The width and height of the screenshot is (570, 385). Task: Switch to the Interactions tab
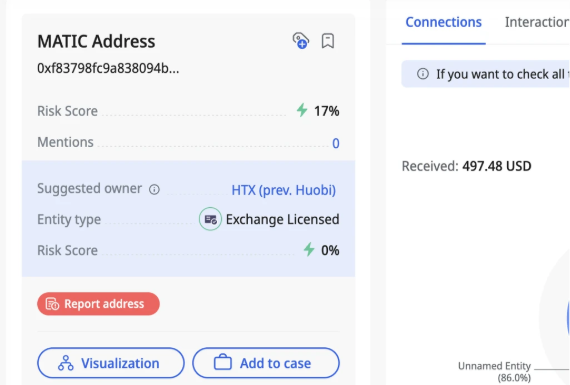pos(537,22)
